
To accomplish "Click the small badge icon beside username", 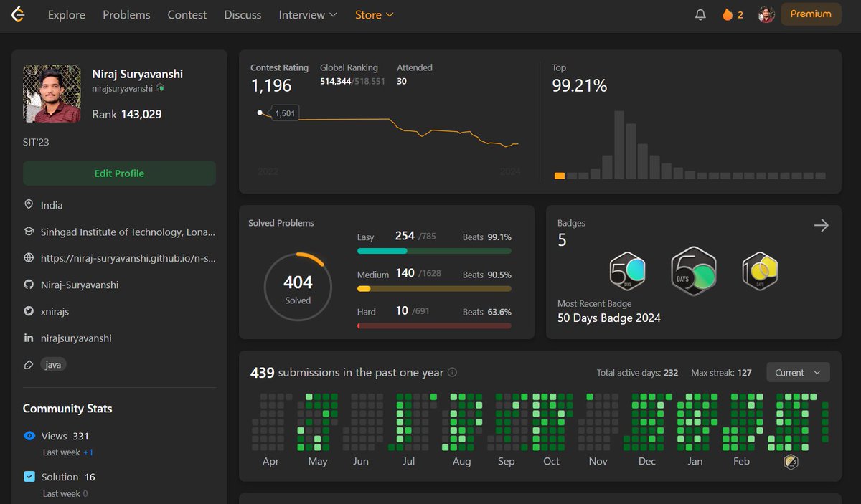I will [161, 88].
